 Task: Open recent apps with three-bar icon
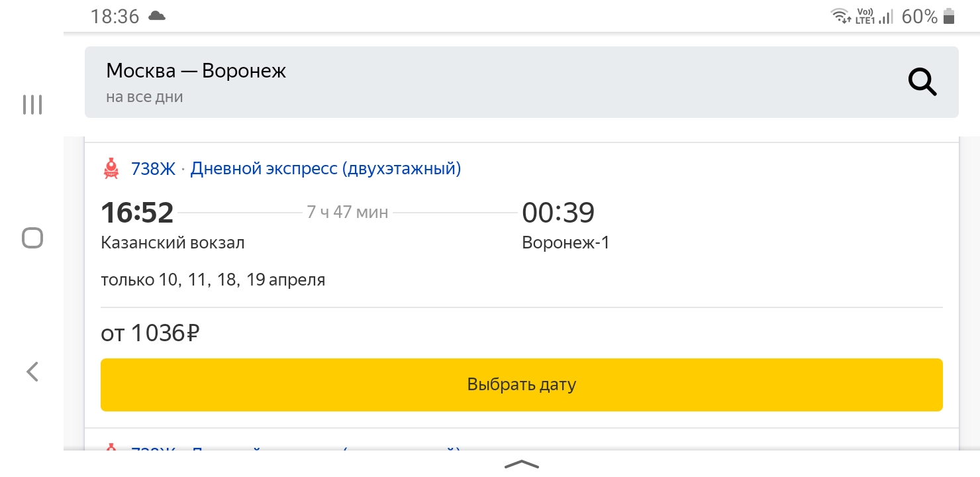[32, 105]
